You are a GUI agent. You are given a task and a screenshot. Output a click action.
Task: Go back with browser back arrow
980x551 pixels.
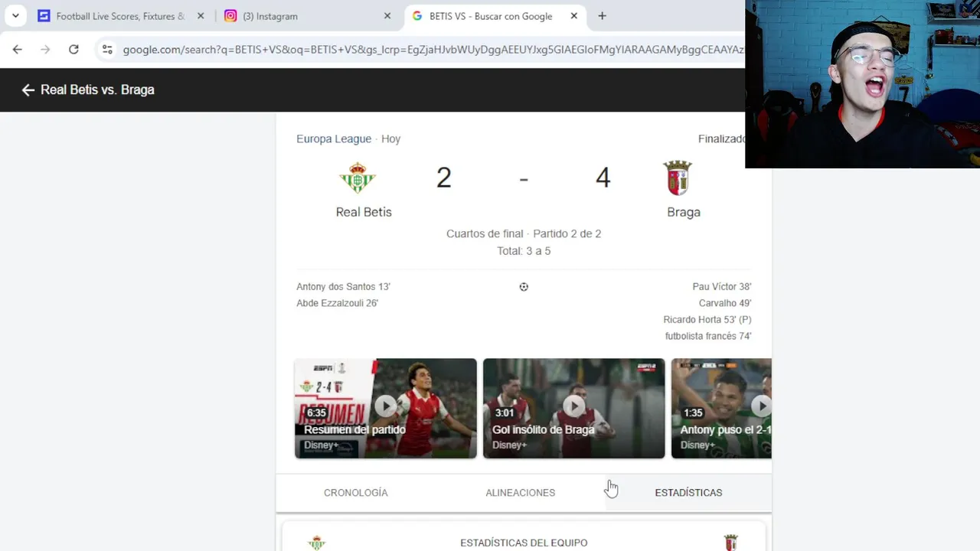[18, 50]
